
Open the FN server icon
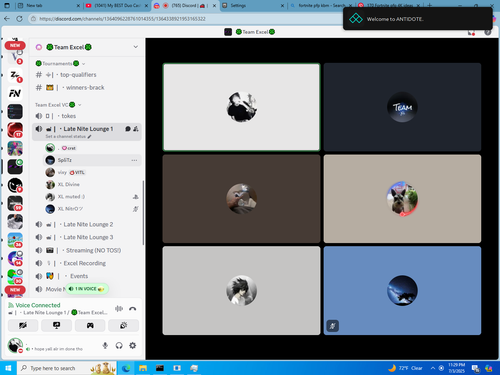(15, 93)
